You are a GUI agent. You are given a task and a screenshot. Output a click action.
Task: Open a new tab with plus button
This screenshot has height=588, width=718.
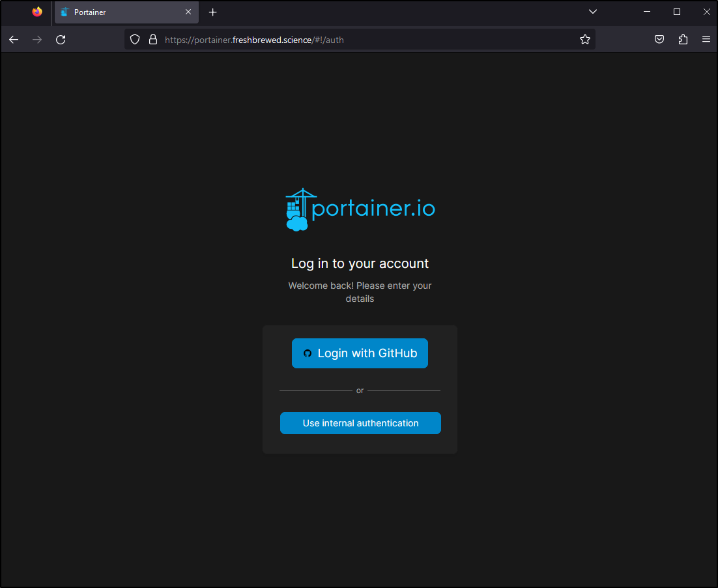point(213,12)
